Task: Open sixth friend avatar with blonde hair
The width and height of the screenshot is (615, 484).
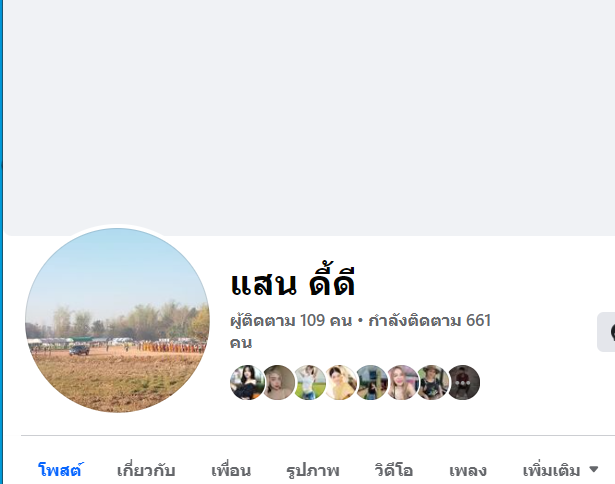Action: (402, 382)
